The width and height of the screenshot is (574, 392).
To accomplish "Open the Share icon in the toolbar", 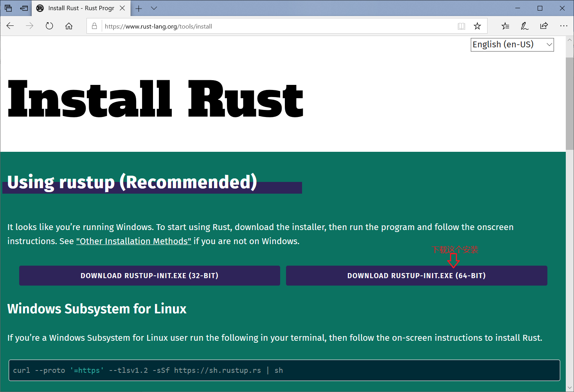I will [x=544, y=26].
